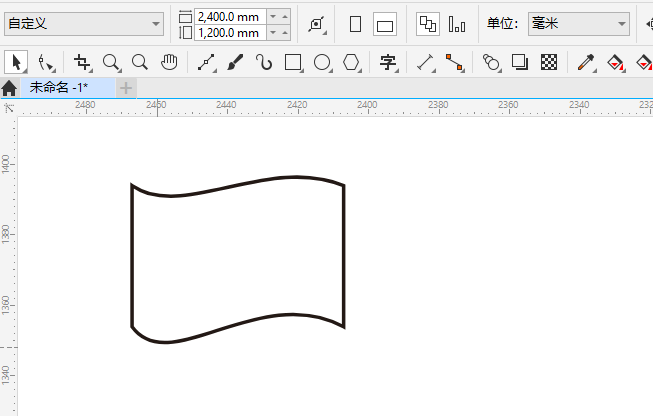Select the Blend effects tool
This screenshot has width=653, height=416.
[491, 63]
